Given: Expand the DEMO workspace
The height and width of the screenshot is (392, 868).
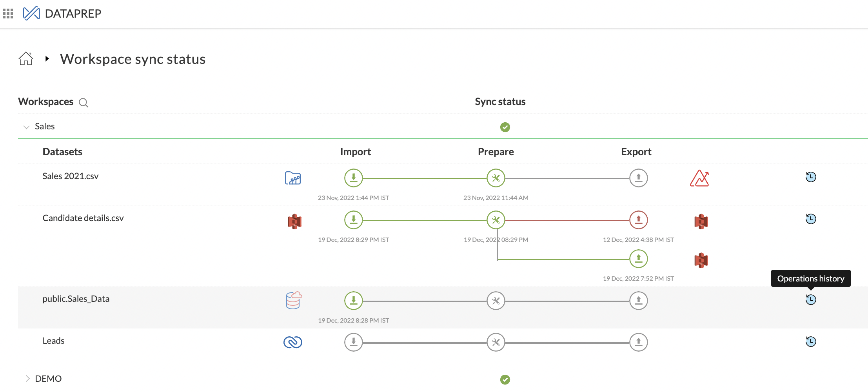Looking at the screenshot, I should click(x=27, y=379).
